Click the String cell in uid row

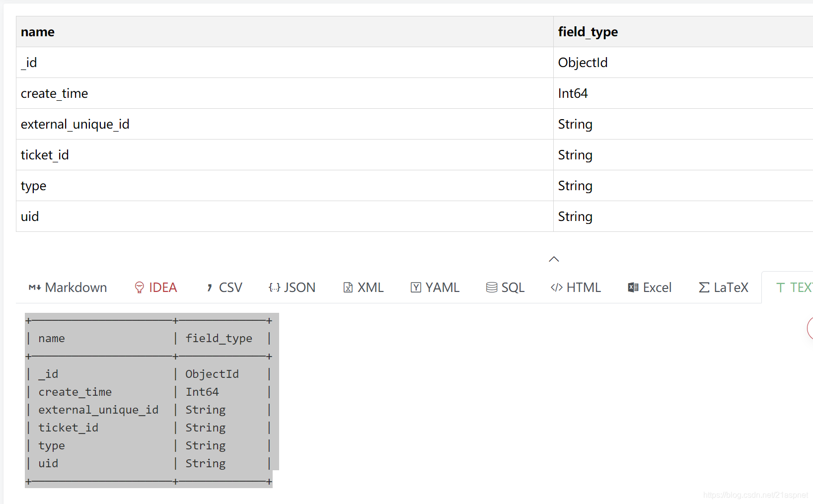[683, 216]
